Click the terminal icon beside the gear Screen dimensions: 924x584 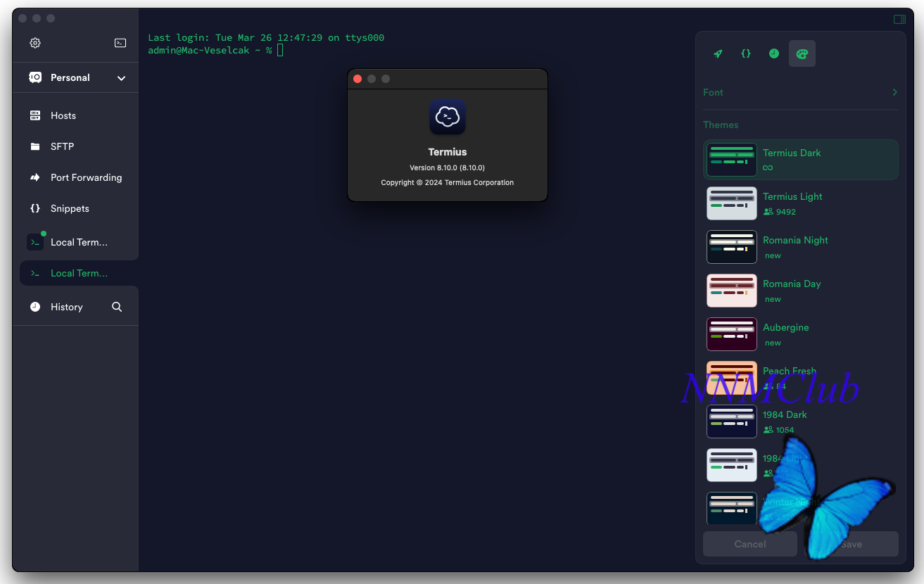pos(120,43)
